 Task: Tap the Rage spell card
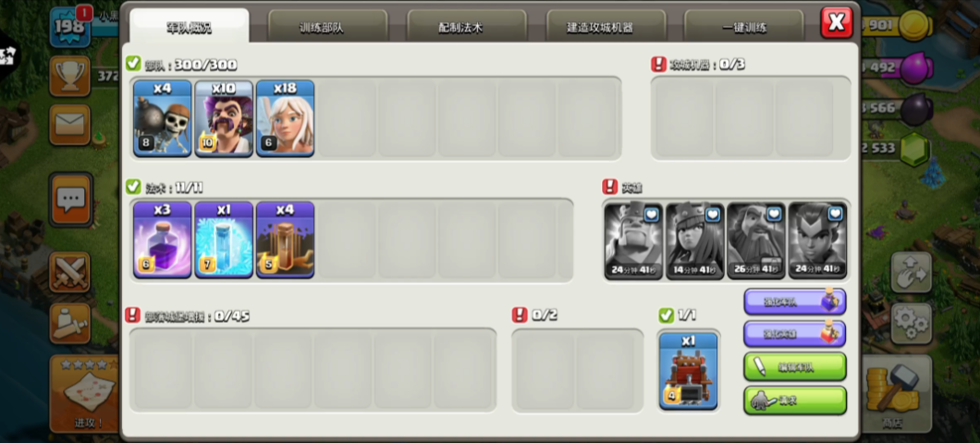point(163,240)
